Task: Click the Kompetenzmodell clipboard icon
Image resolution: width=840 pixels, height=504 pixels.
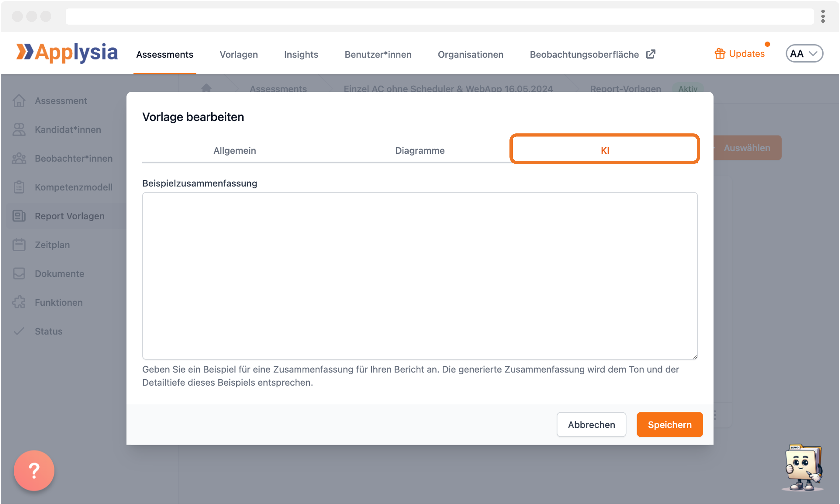Action: pos(19,188)
